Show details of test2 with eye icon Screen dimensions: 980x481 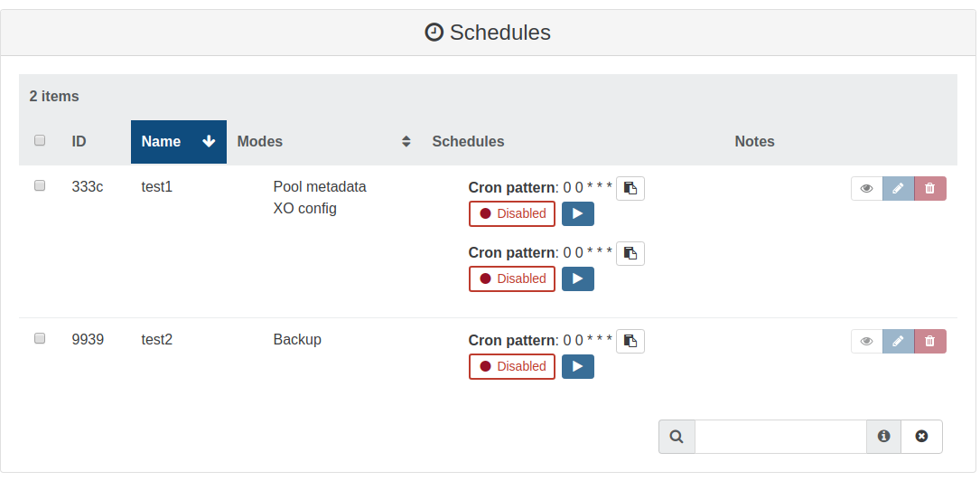[866, 341]
